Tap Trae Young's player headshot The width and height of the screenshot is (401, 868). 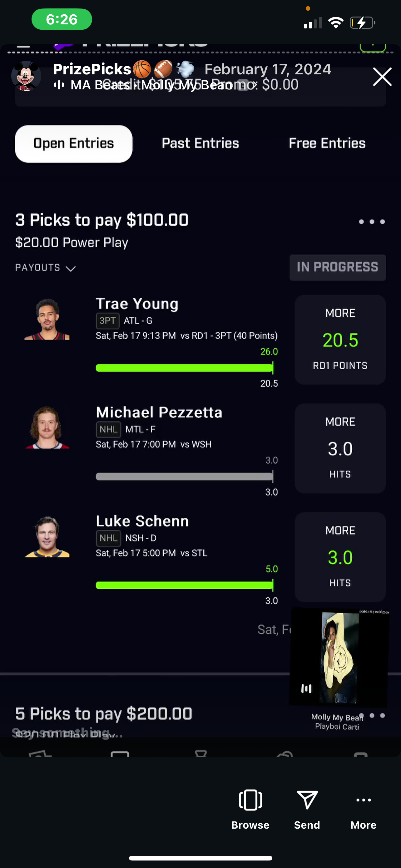coord(47,319)
